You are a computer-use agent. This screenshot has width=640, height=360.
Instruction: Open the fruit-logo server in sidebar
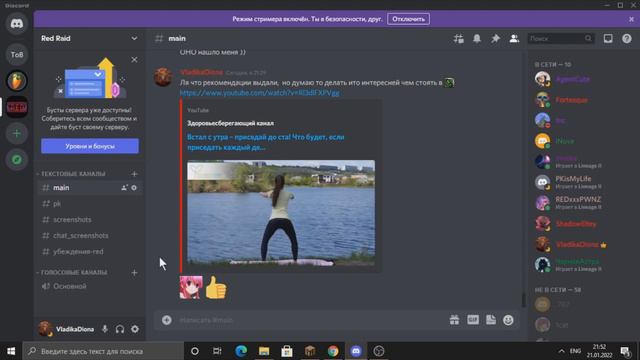click(x=17, y=81)
